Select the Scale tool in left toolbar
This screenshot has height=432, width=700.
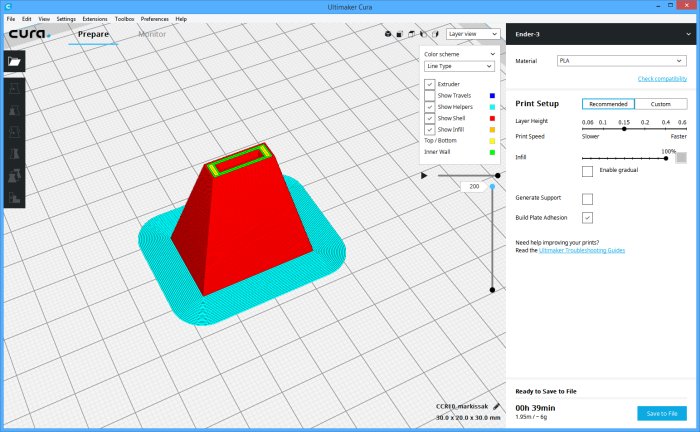pos(14,110)
